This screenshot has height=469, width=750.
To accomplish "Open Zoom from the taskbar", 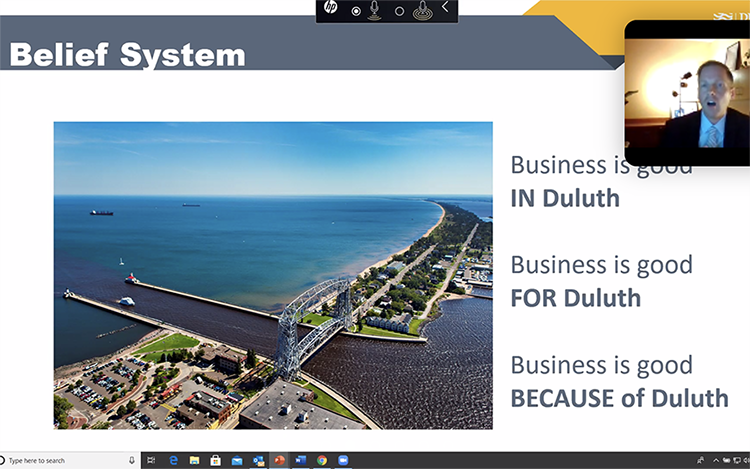I will click(344, 460).
